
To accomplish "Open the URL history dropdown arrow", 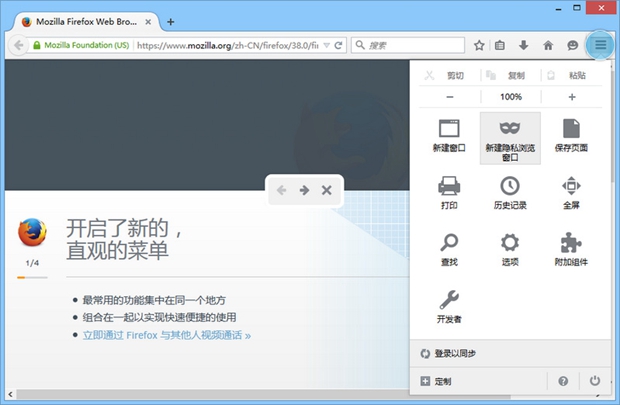I will click(327, 45).
